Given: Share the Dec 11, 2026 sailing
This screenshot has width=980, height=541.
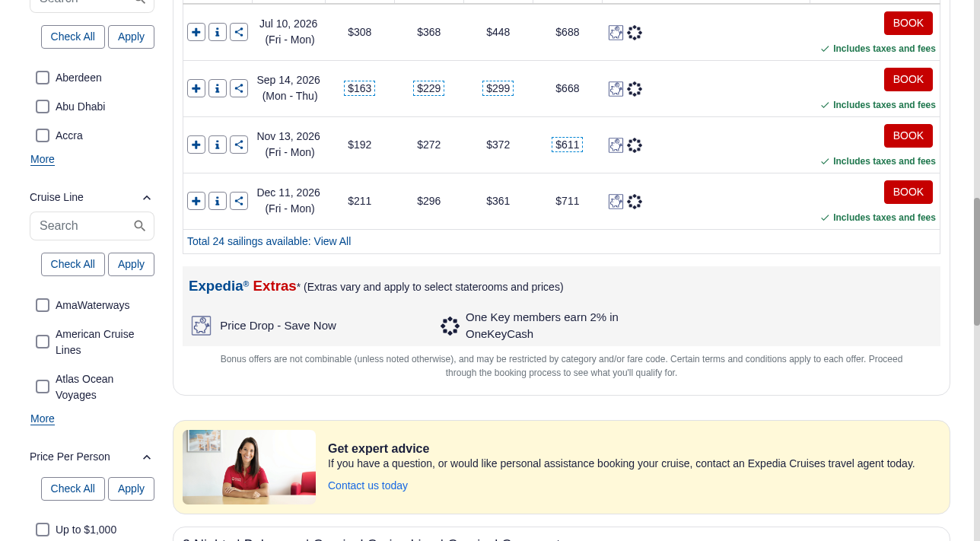Looking at the screenshot, I should pyautogui.click(x=239, y=201).
